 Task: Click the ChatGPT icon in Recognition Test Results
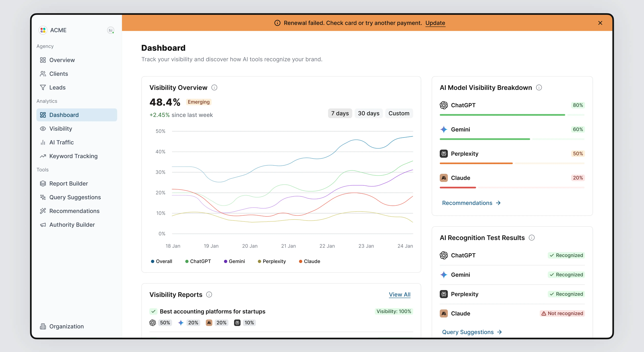(444, 255)
